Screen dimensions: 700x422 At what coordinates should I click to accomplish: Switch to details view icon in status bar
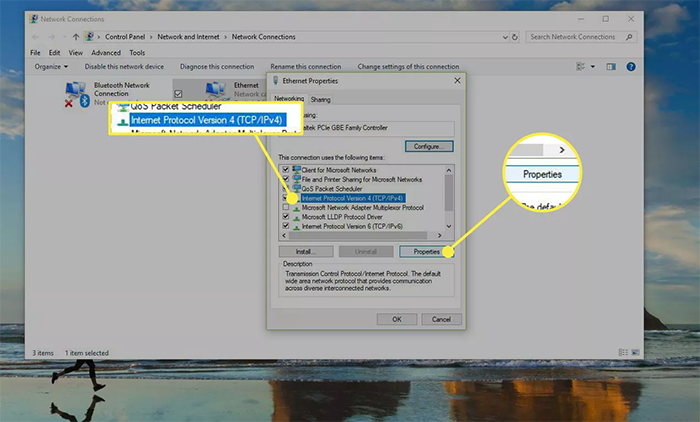623,352
